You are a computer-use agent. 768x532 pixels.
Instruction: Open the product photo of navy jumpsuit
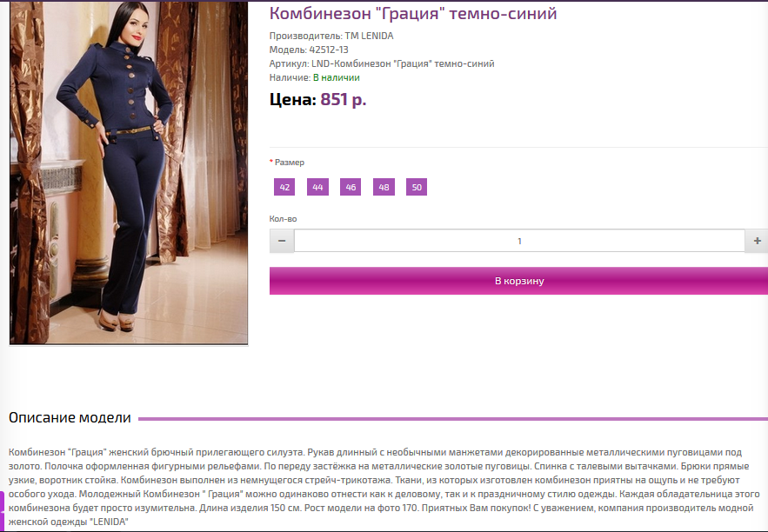tap(129, 172)
